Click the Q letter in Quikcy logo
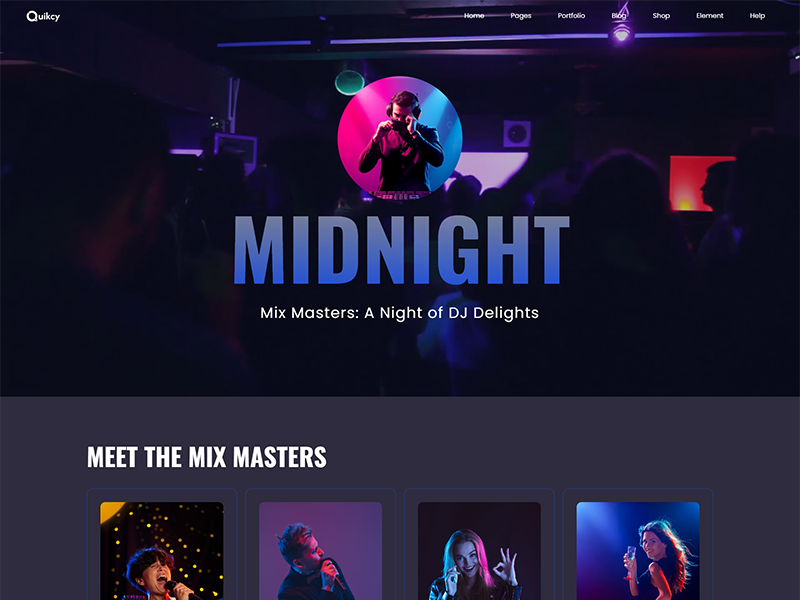Screen dimensions: 800x600 [x=32, y=16]
